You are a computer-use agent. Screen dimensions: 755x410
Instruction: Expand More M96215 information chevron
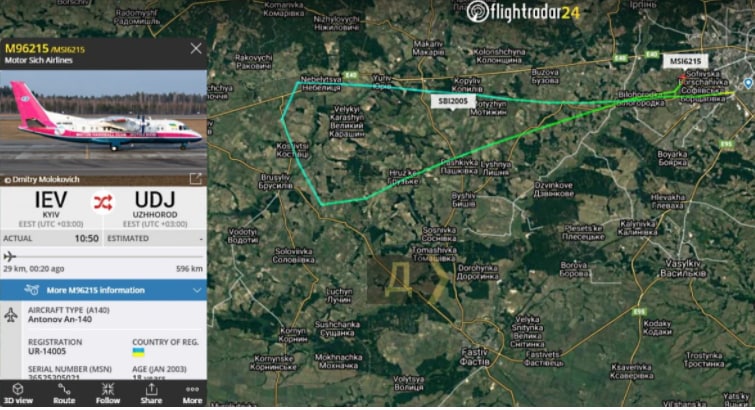point(197,291)
